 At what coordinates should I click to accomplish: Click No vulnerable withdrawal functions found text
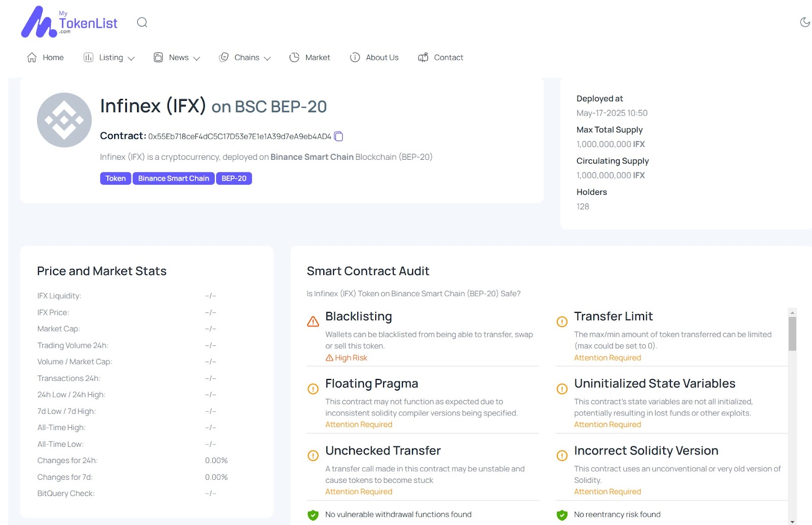(x=398, y=514)
